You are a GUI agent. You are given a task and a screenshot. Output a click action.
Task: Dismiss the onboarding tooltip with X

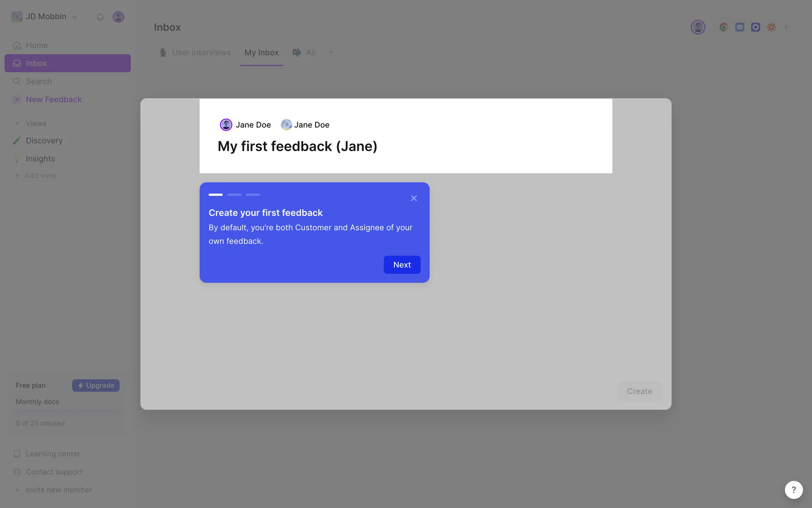click(414, 198)
